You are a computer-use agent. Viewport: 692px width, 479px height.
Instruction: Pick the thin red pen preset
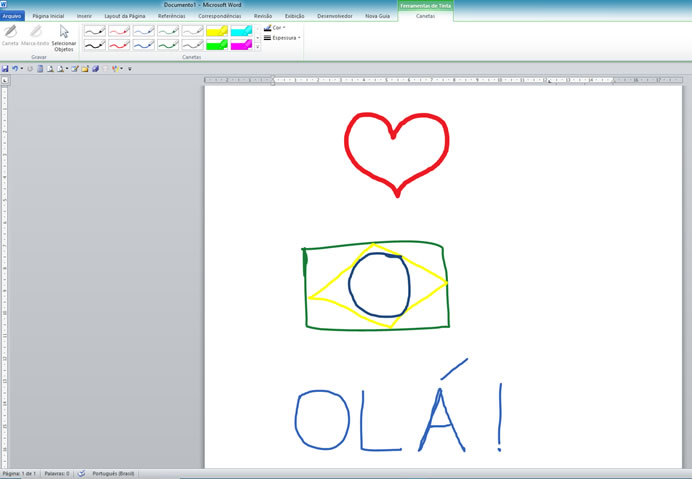119,31
